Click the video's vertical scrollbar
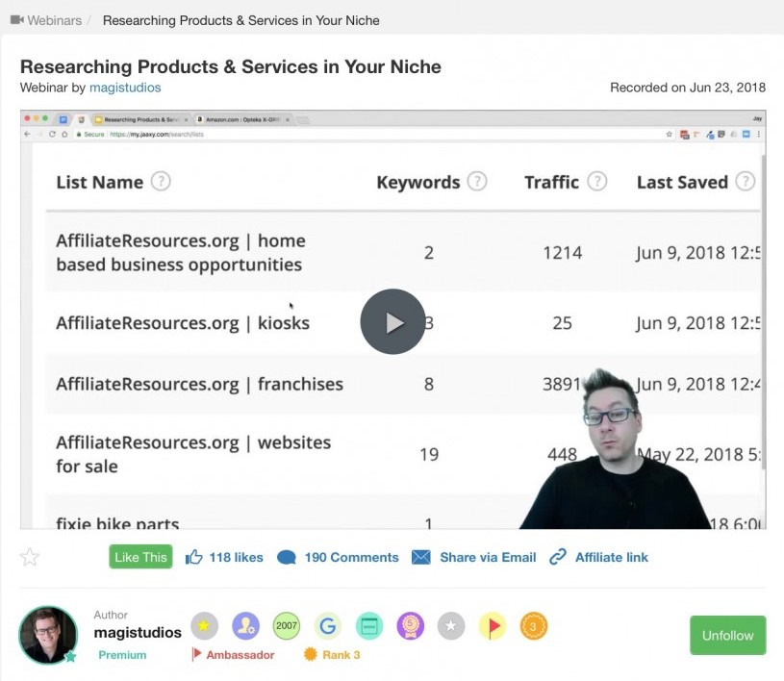784x681 pixels. [x=763, y=313]
